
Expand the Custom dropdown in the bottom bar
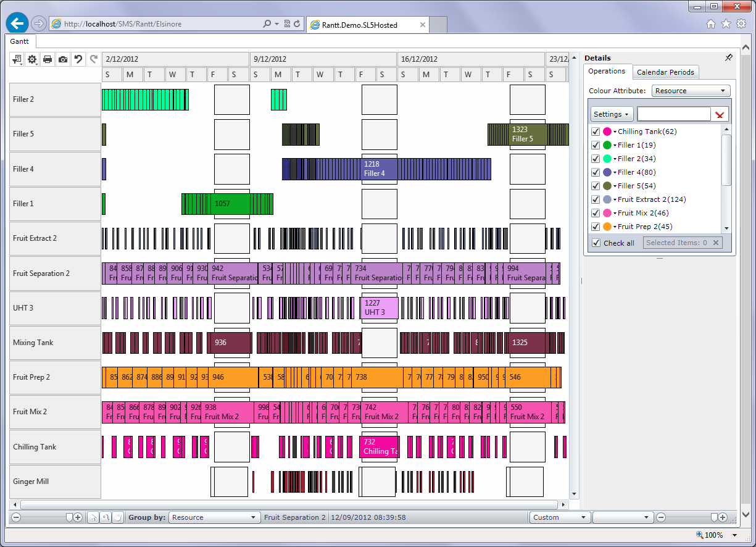[x=560, y=517]
